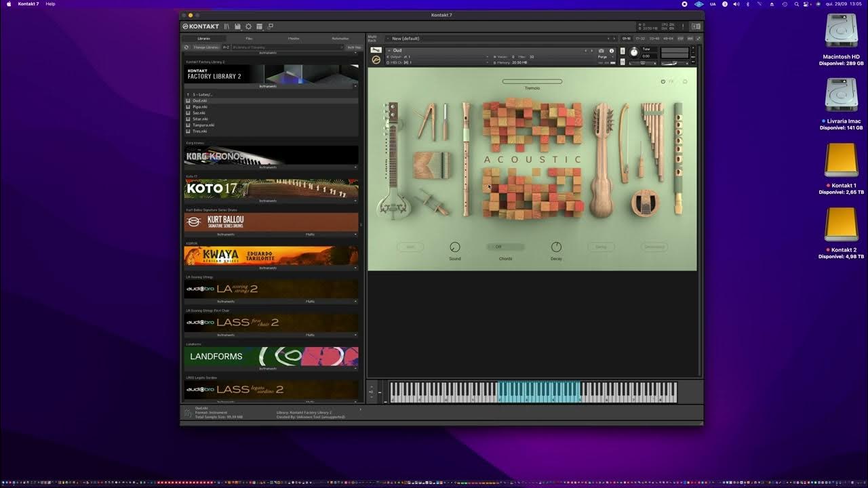This screenshot has width=868, height=488.
Task: Select Sitar.nki instrument file
Action: (271, 119)
